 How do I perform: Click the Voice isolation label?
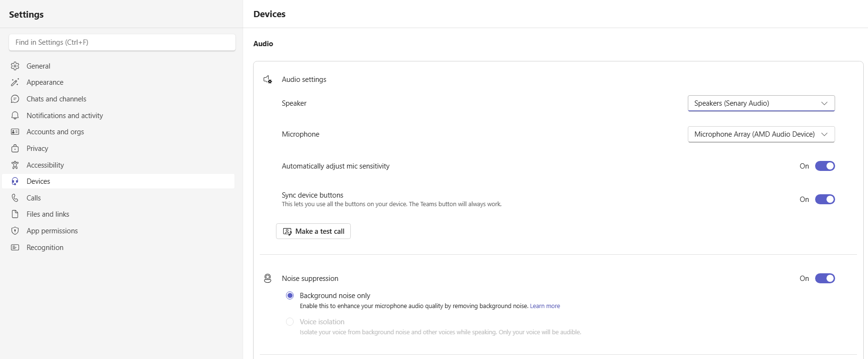point(322,322)
